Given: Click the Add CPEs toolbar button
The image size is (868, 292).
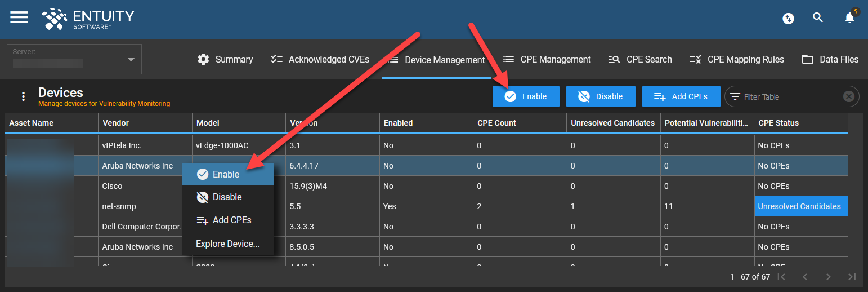Looking at the screenshot, I should click(682, 96).
